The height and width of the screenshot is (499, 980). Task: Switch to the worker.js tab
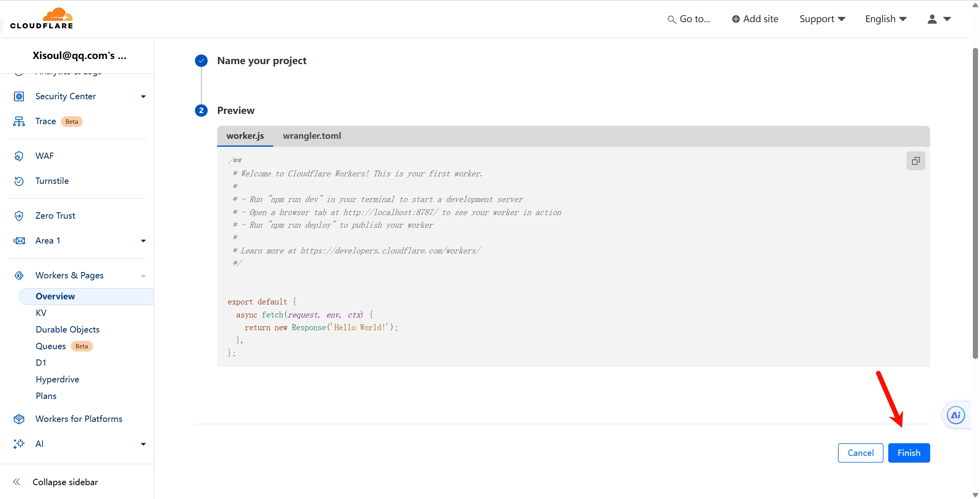[x=245, y=136]
